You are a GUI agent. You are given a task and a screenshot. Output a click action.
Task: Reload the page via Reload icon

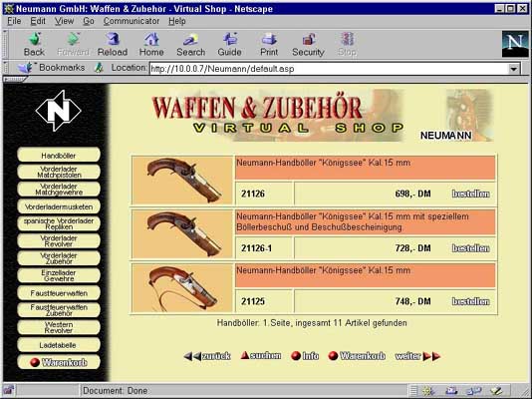click(113, 44)
